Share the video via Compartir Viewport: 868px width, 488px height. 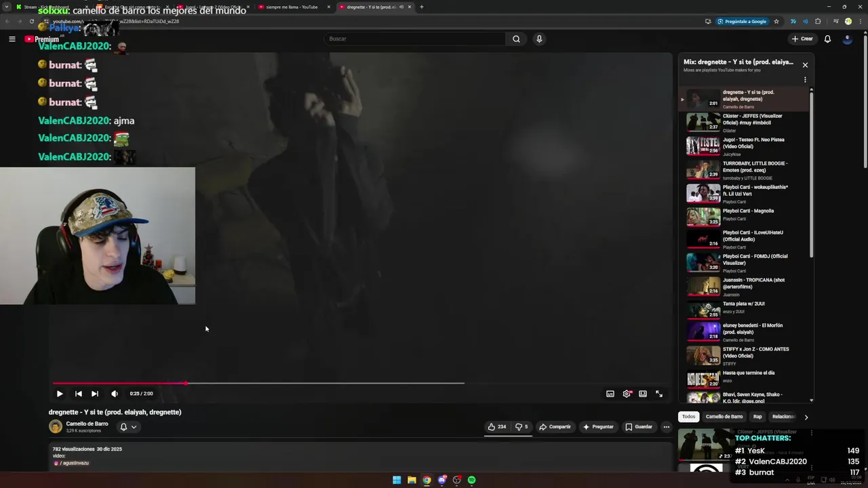(x=555, y=427)
